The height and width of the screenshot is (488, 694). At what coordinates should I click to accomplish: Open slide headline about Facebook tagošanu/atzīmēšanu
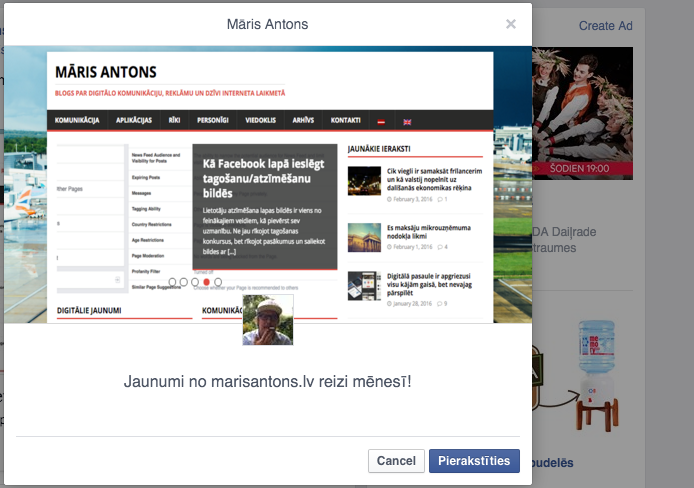(x=264, y=179)
